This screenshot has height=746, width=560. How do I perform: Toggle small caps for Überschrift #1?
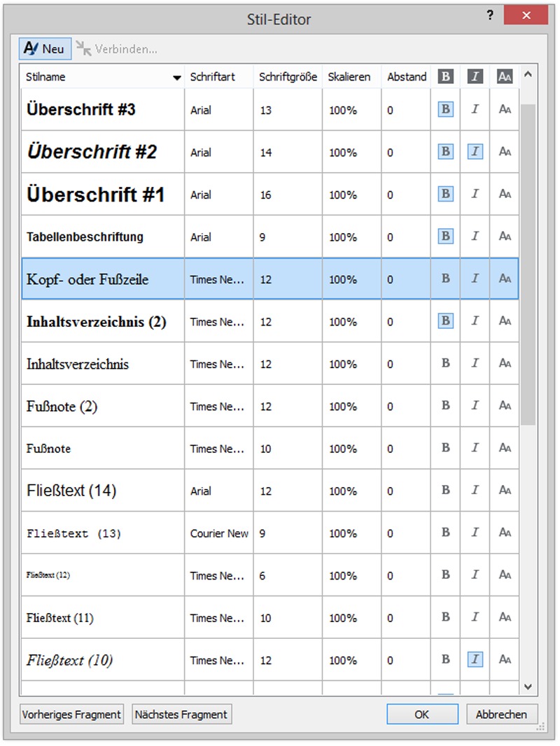[505, 194]
